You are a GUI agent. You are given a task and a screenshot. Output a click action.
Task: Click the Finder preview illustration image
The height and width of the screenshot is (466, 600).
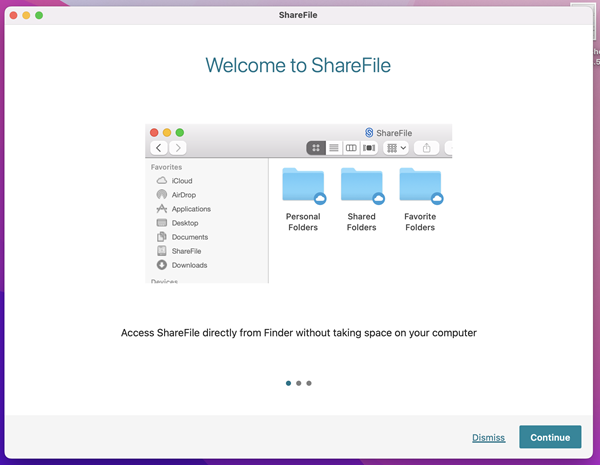(x=298, y=204)
